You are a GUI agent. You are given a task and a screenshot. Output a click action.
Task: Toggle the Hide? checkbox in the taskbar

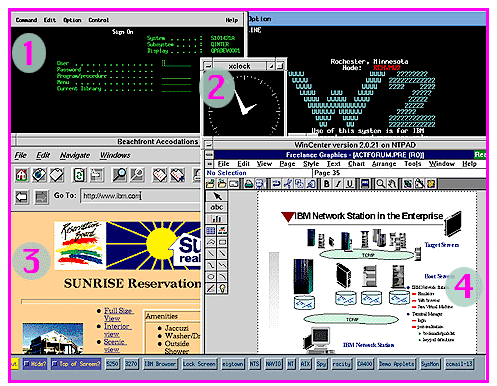pyautogui.click(x=35, y=364)
